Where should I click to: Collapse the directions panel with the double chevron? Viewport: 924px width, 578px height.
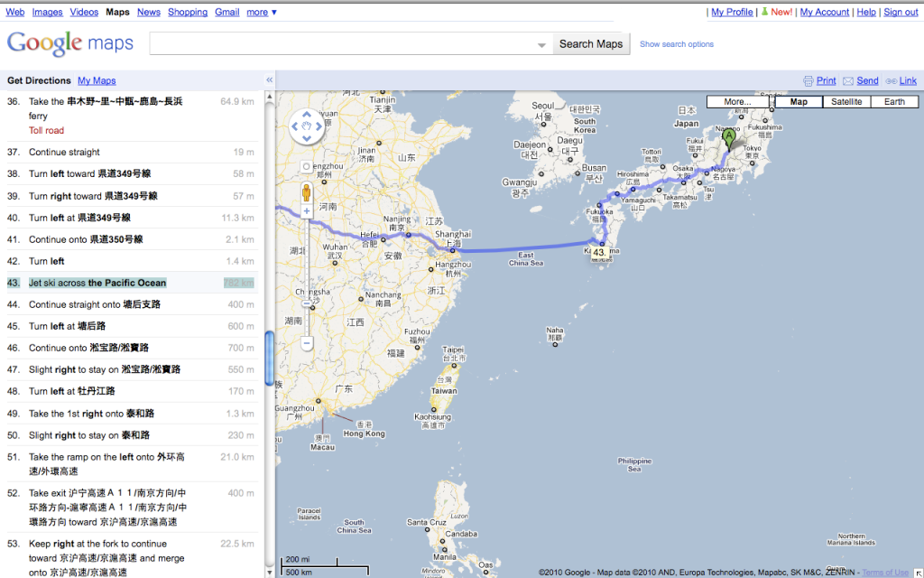[x=269, y=80]
